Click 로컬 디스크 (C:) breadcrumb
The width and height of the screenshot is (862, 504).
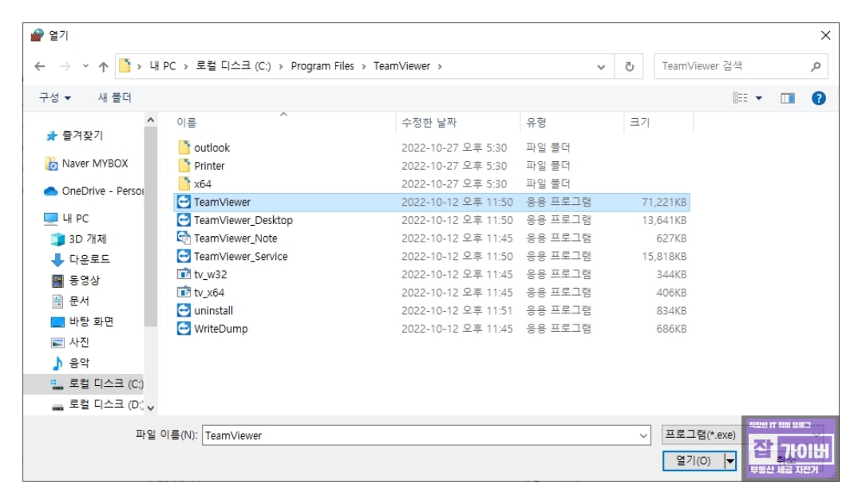pos(233,66)
